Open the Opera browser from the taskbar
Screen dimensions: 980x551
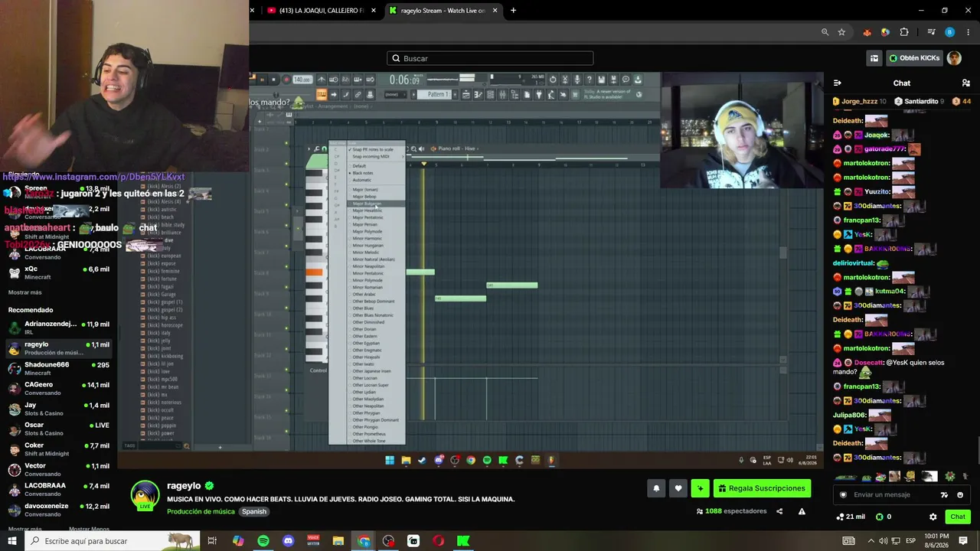pos(439,541)
